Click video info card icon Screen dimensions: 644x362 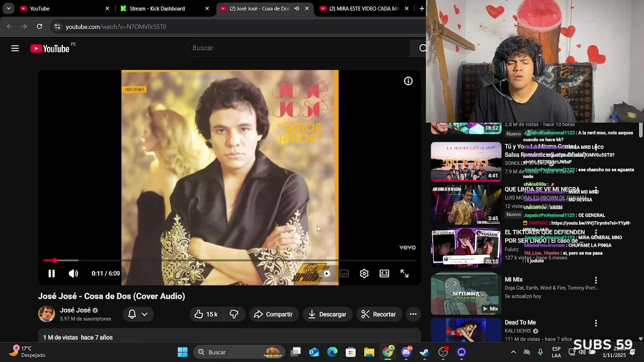coord(408,81)
